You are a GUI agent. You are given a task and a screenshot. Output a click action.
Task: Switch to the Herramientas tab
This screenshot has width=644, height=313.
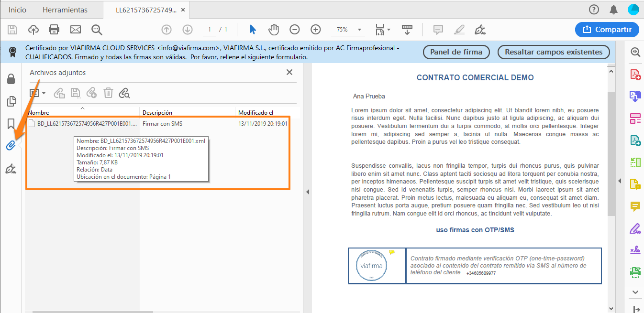tap(65, 10)
